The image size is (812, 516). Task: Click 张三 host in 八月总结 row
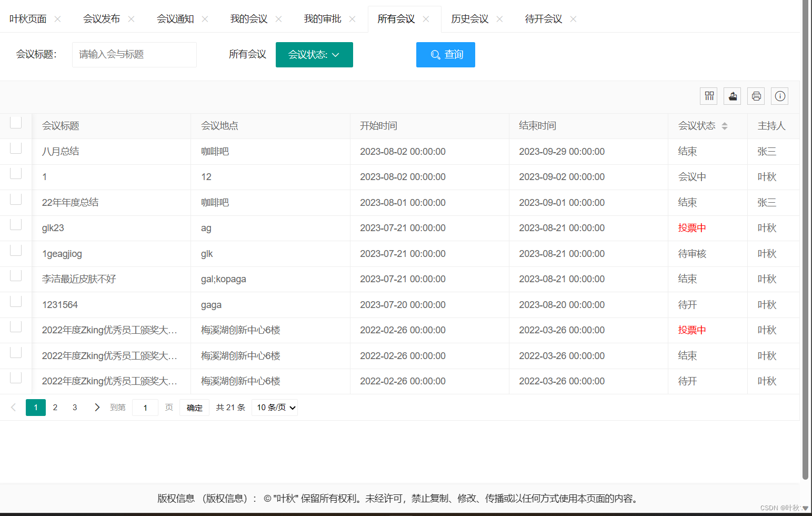tap(767, 152)
